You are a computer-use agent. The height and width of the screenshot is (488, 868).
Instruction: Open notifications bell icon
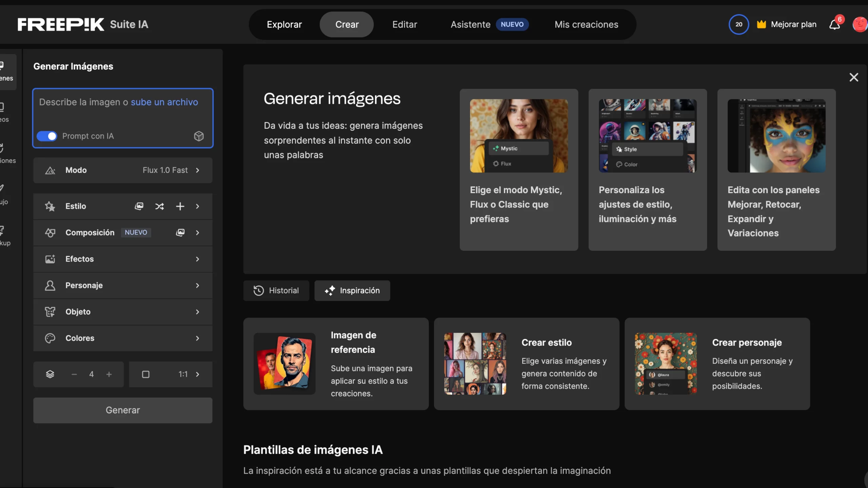(x=834, y=25)
